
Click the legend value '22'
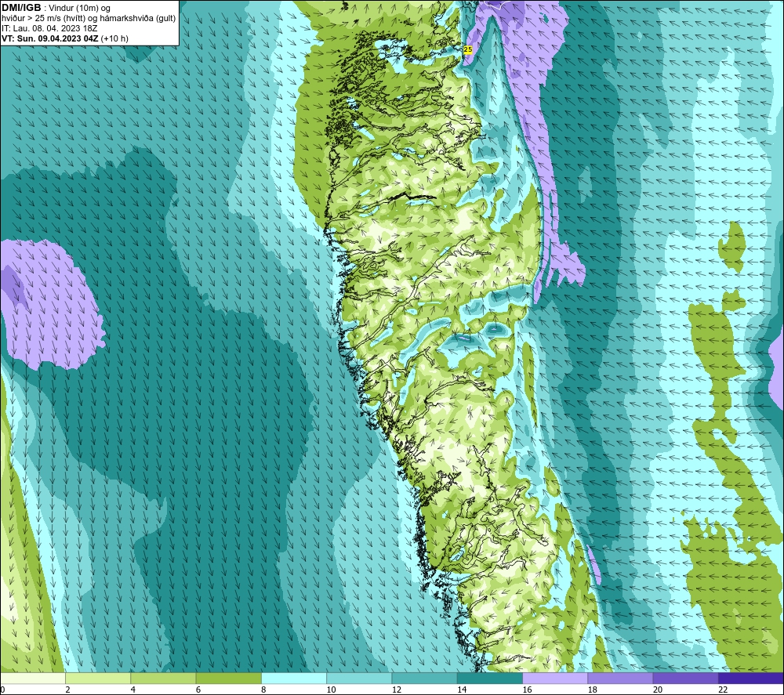[x=723, y=690]
